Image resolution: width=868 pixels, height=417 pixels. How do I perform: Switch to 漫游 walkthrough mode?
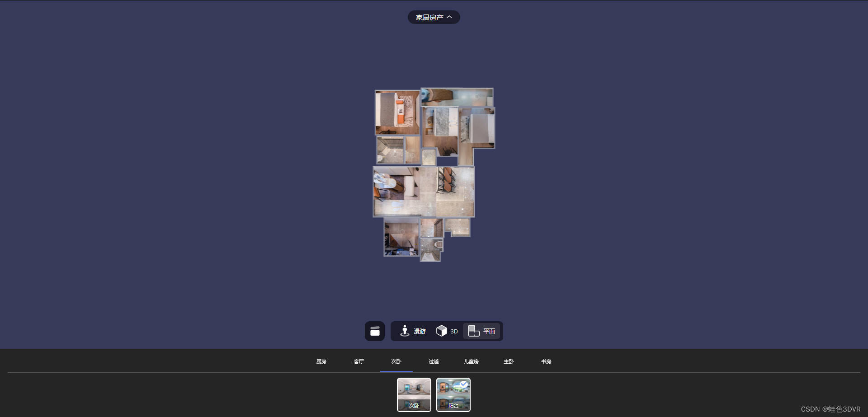(413, 331)
